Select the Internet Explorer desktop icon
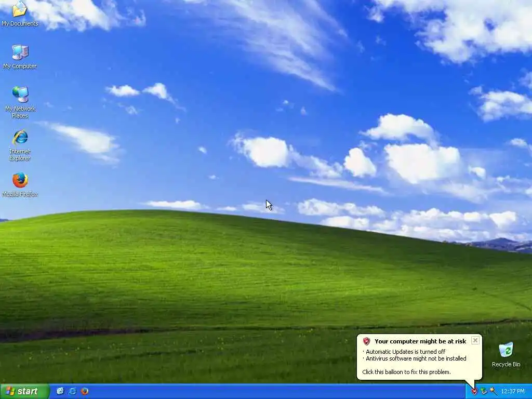This screenshot has width=532, height=399. tap(20, 145)
